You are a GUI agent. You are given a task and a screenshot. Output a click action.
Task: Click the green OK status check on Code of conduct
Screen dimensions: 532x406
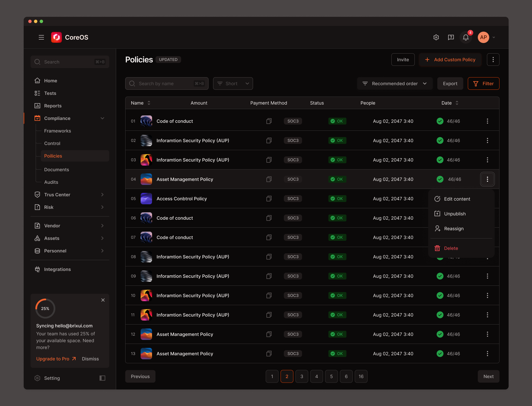[x=337, y=121]
